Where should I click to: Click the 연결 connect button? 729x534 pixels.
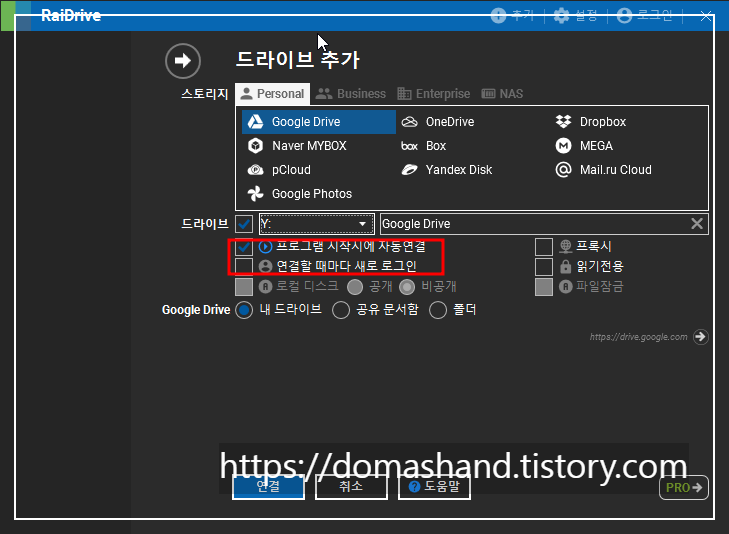click(x=268, y=486)
